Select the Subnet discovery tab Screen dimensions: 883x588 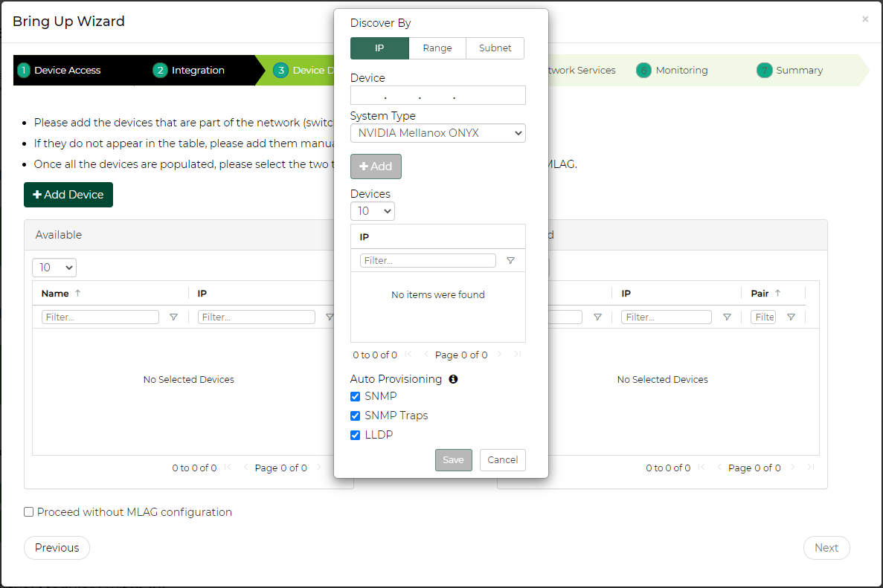point(495,48)
